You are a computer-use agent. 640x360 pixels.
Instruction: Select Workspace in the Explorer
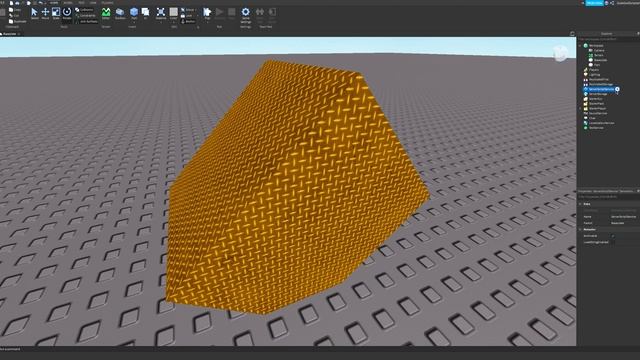pos(596,46)
